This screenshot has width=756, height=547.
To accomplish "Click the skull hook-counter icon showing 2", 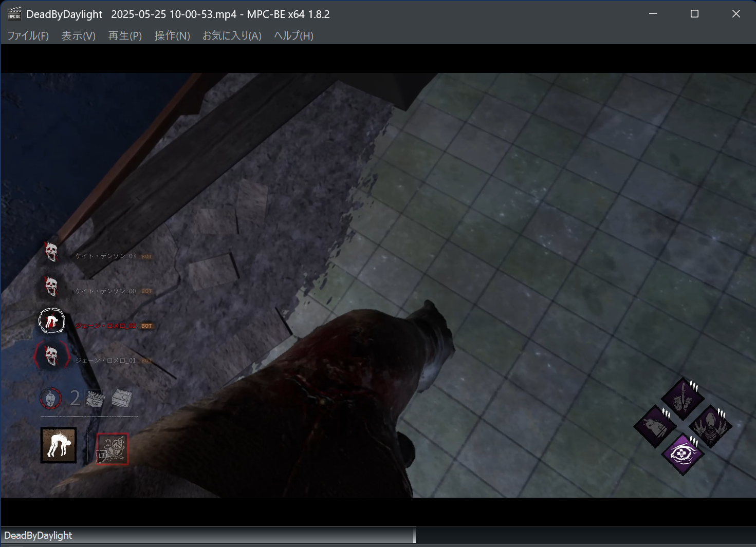I will point(50,399).
